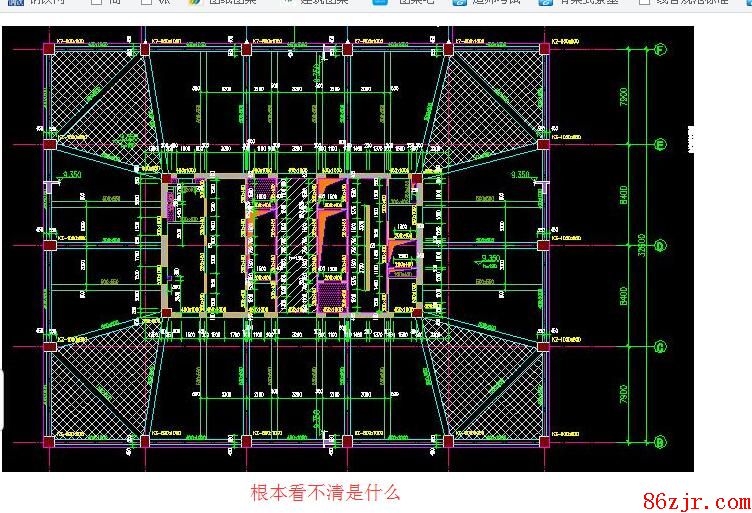The width and height of the screenshot is (752, 513).
Task: Select the topmost 7900 vertical dimension text
Action: pyautogui.click(x=625, y=97)
